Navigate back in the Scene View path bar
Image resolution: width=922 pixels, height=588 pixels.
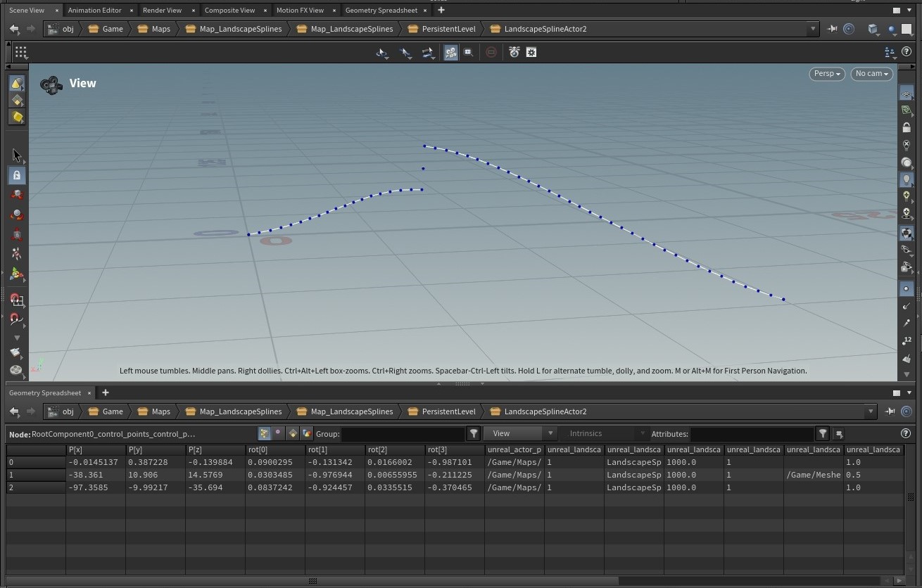[x=14, y=29]
